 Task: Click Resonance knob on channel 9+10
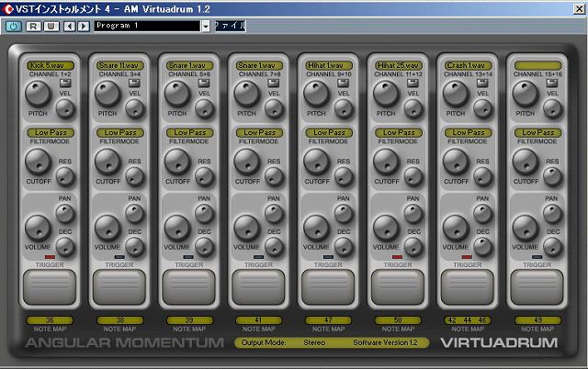(344, 176)
